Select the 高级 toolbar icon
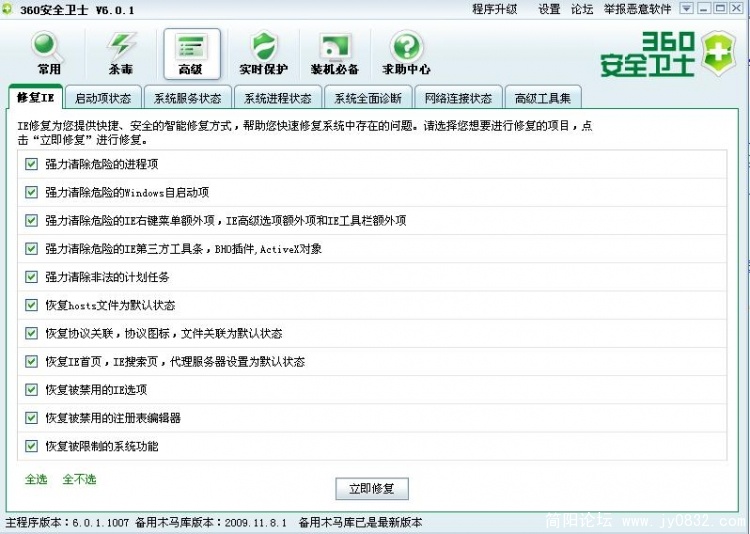 (x=192, y=54)
